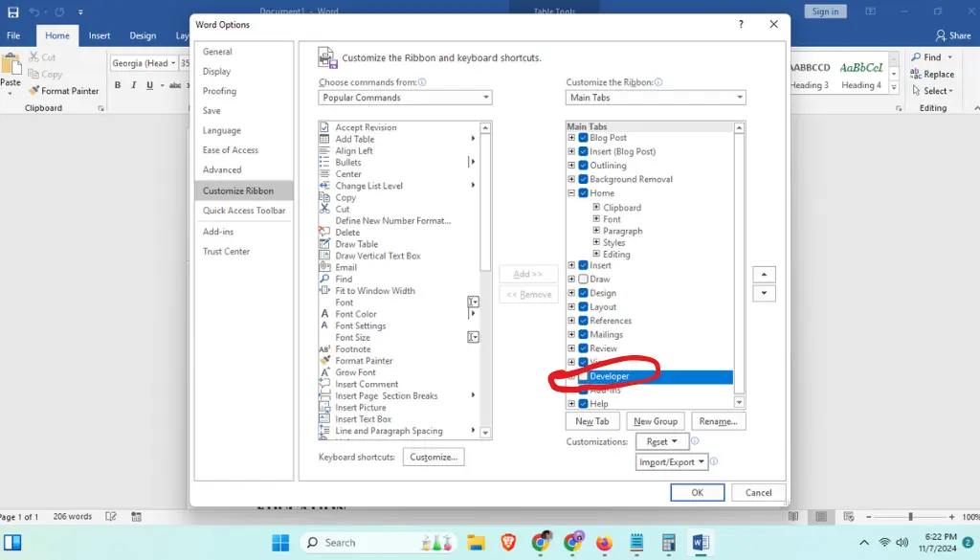Uncheck the Outlining tab checkbox
This screenshot has width=980, height=560.
583,165
